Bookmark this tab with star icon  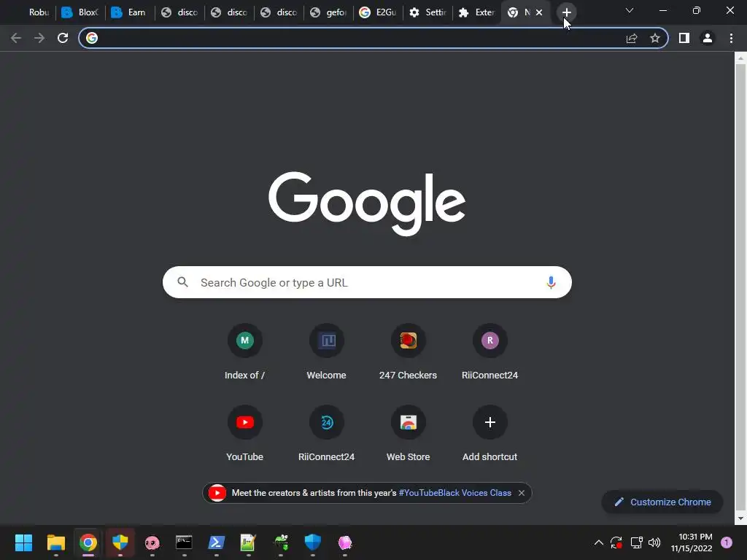click(655, 38)
